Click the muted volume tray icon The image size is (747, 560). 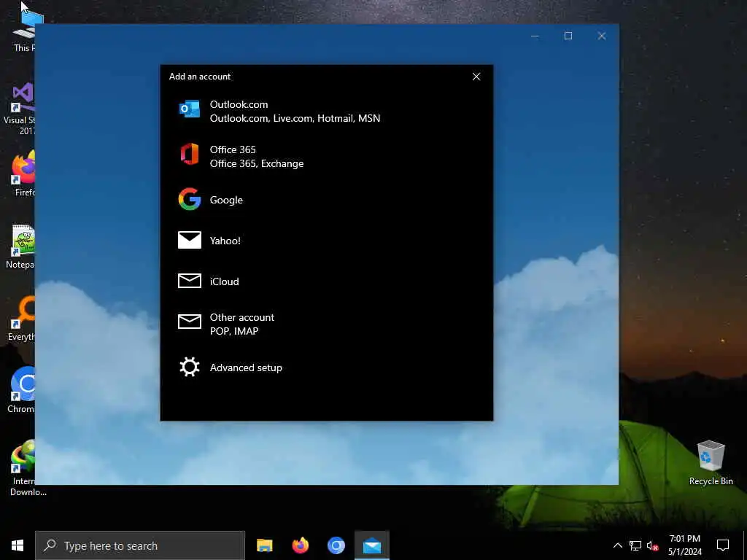click(x=653, y=545)
